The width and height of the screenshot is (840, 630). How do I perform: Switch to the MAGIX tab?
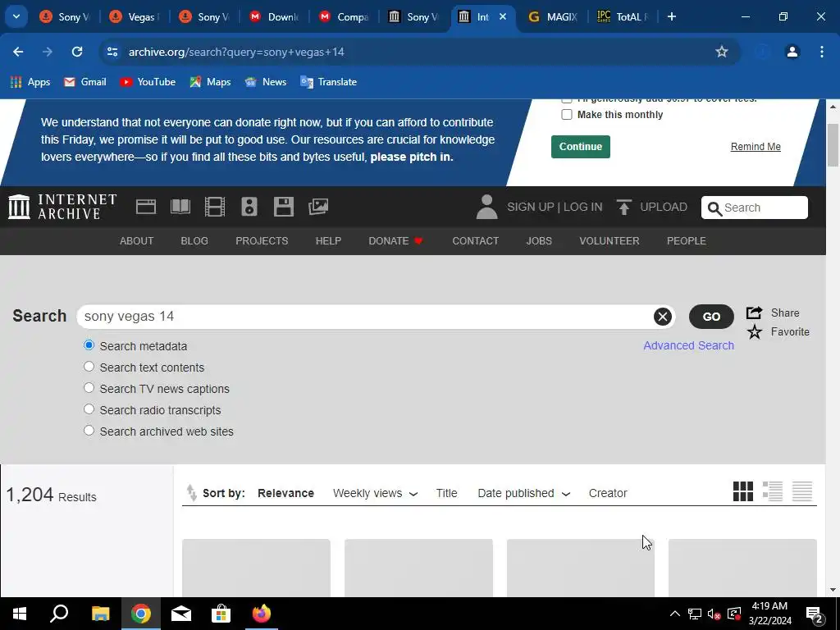pos(552,17)
